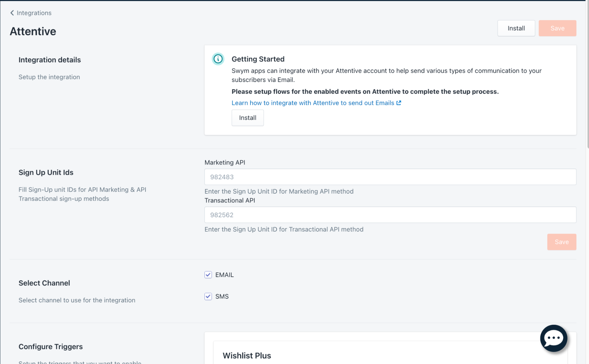Click the EMAIL checkbox label text

(x=225, y=275)
